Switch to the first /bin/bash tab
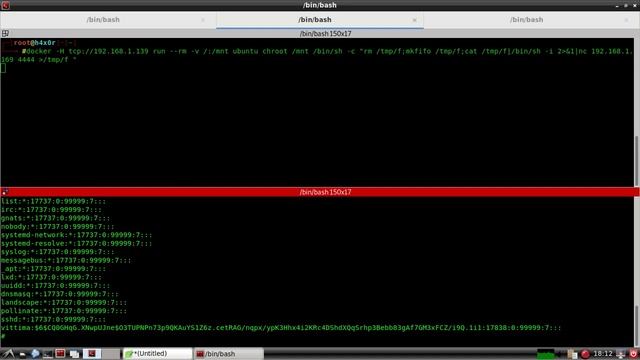 tap(103, 20)
